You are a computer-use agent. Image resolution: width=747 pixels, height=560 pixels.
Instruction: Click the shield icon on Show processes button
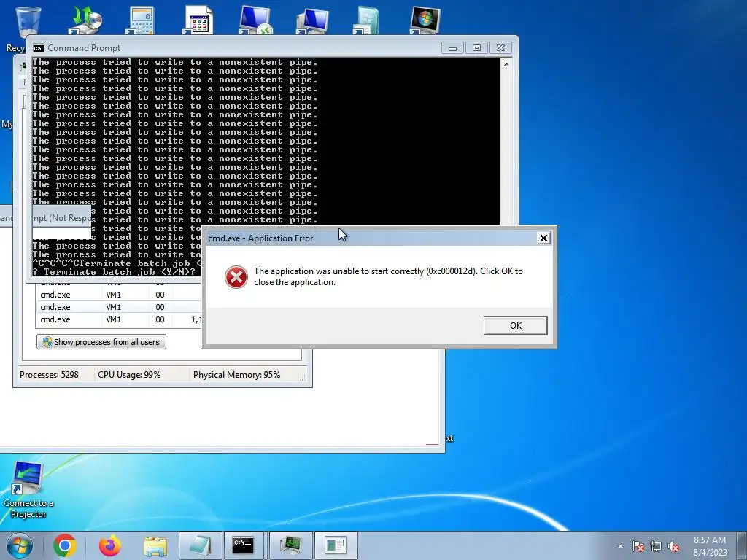pyautogui.click(x=47, y=342)
